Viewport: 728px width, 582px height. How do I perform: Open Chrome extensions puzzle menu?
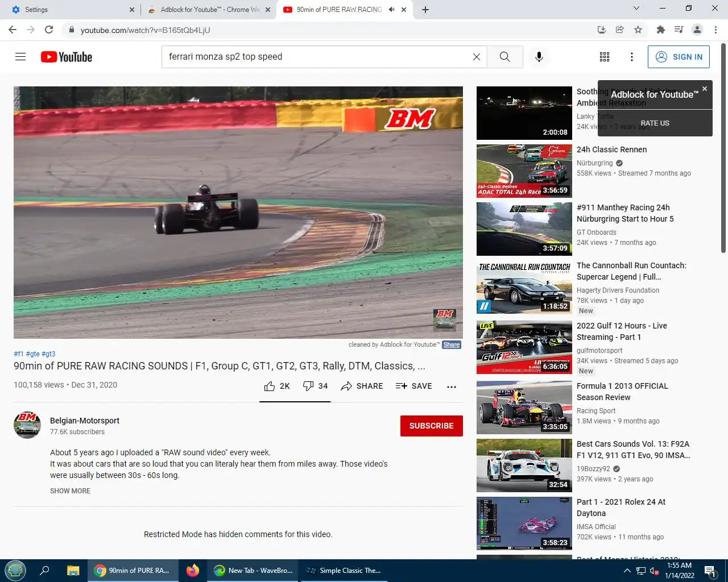660,30
